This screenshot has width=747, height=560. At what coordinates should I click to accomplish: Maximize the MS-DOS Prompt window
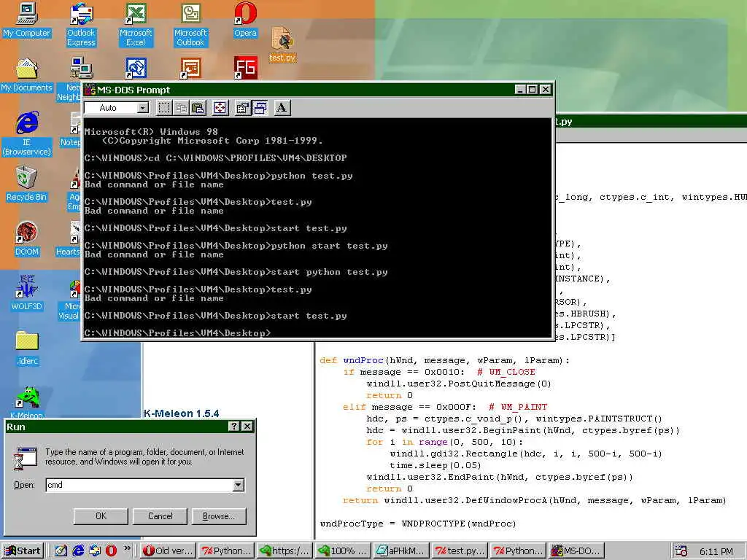[x=533, y=90]
